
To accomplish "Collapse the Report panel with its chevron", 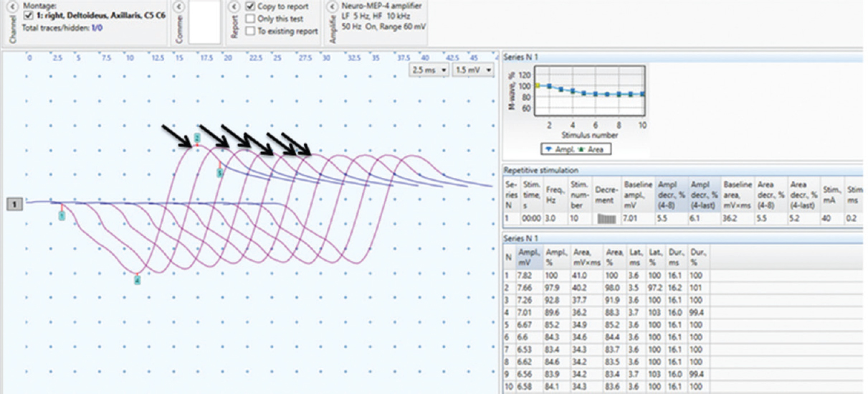I will [x=235, y=8].
